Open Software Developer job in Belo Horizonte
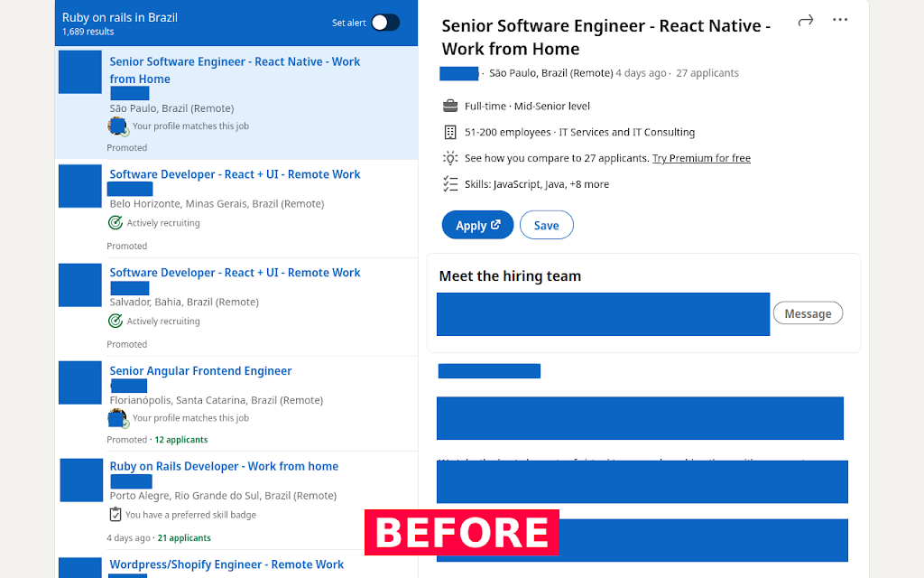The image size is (924, 578). 235,174
